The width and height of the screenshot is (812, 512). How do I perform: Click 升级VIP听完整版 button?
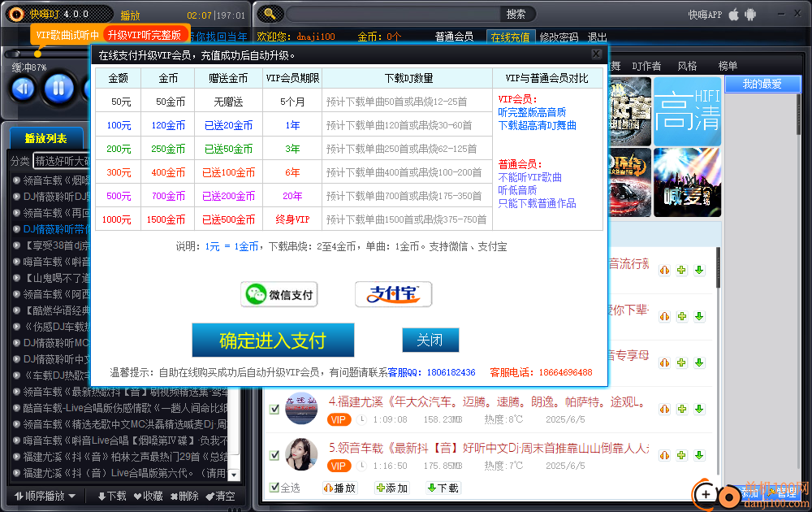pyautogui.click(x=145, y=35)
